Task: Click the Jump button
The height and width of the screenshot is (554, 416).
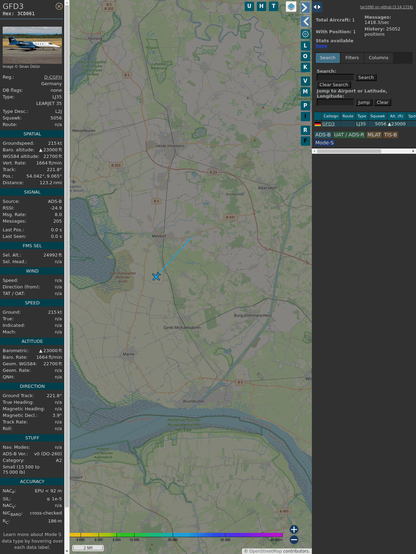Action: 364,102
